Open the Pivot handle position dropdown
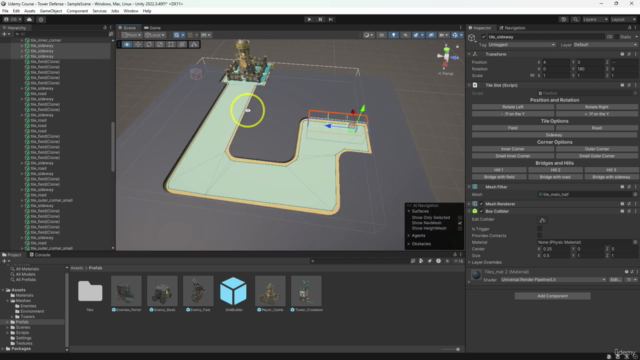640x360 pixels. tap(131, 35)
